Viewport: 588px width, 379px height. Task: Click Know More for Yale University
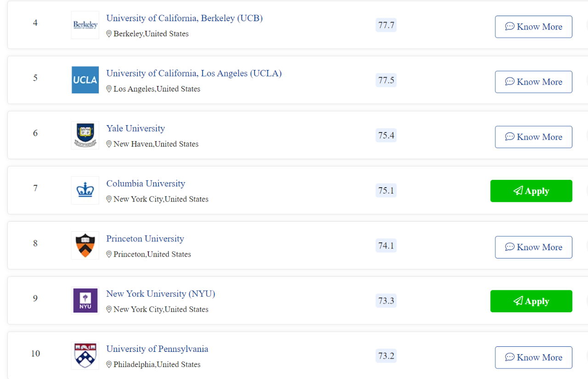[533, 137]
